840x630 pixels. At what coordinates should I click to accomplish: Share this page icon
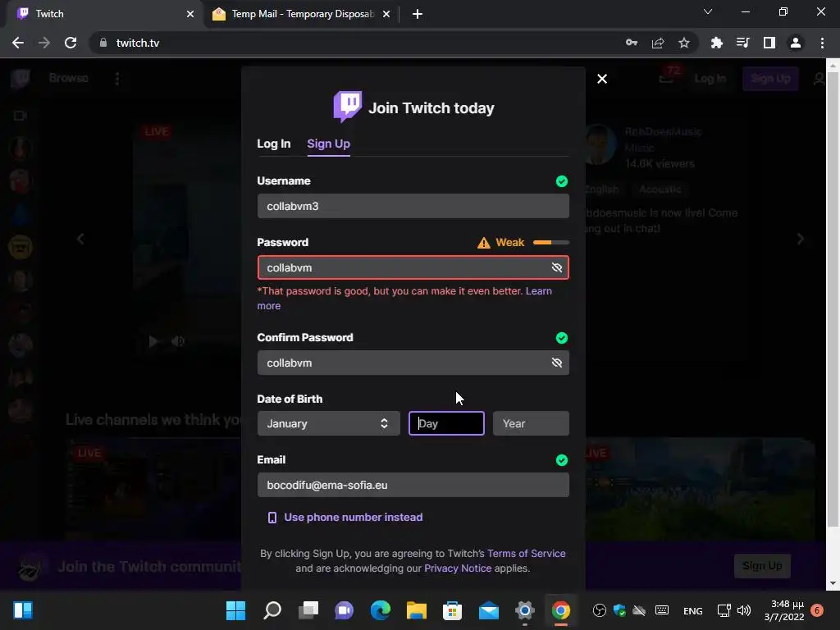(x=658, y=43)
